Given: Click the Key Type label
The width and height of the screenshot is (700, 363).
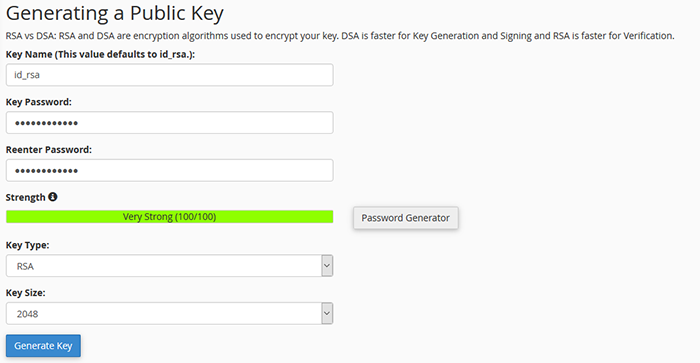Looking at the screenshot, I should coord(27,245).
